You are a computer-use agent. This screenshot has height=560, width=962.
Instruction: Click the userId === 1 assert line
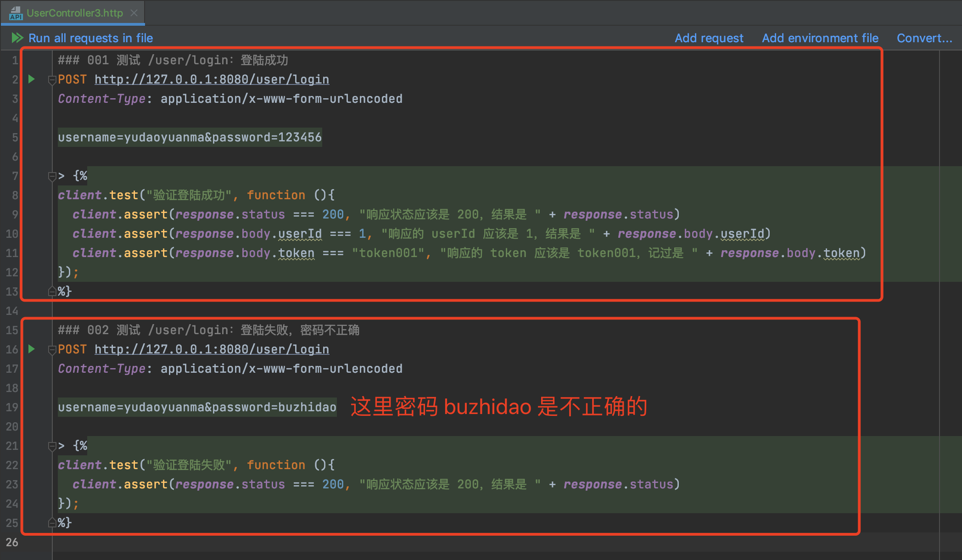(x=421, y=234)
